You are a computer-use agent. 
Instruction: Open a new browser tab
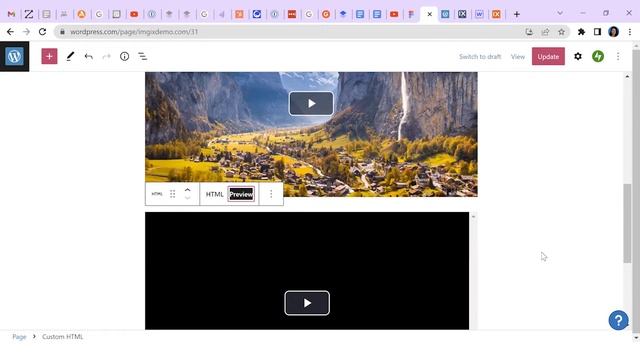(x=517, y=14)
